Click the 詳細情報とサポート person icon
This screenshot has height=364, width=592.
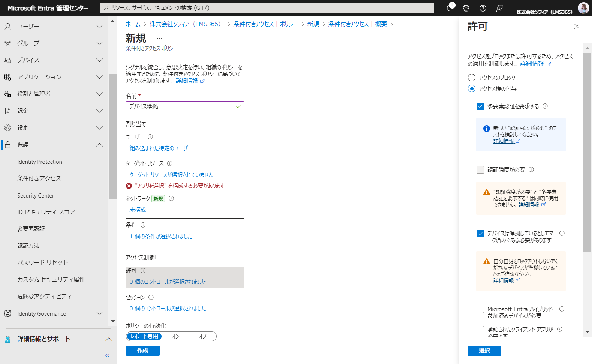[7, 339]
